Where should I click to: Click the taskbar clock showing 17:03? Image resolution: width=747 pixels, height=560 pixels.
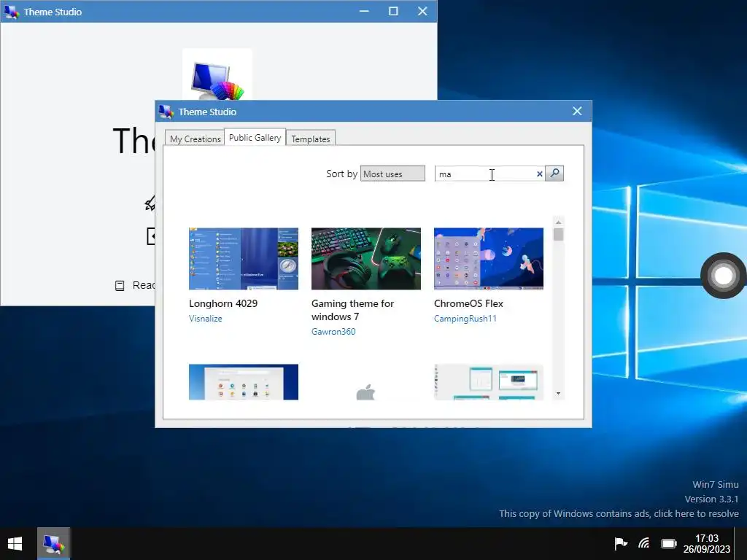point(706,543)
